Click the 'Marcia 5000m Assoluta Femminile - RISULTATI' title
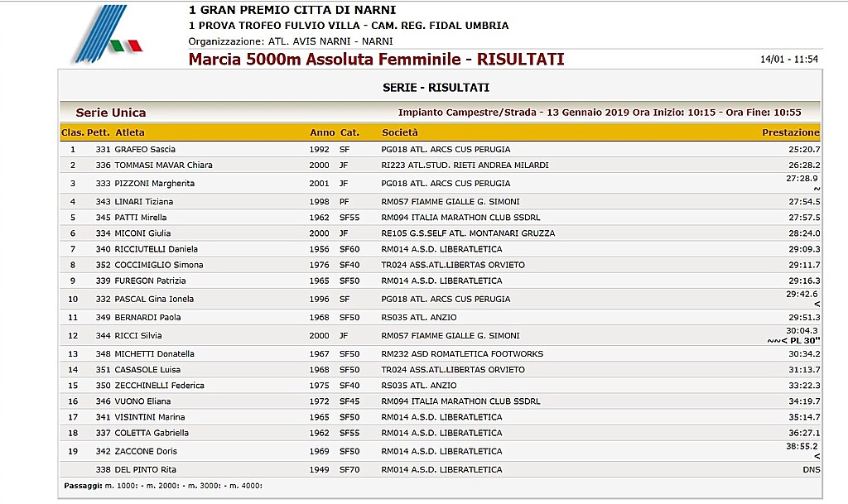 pyautogui.click(x=377, y=59)
